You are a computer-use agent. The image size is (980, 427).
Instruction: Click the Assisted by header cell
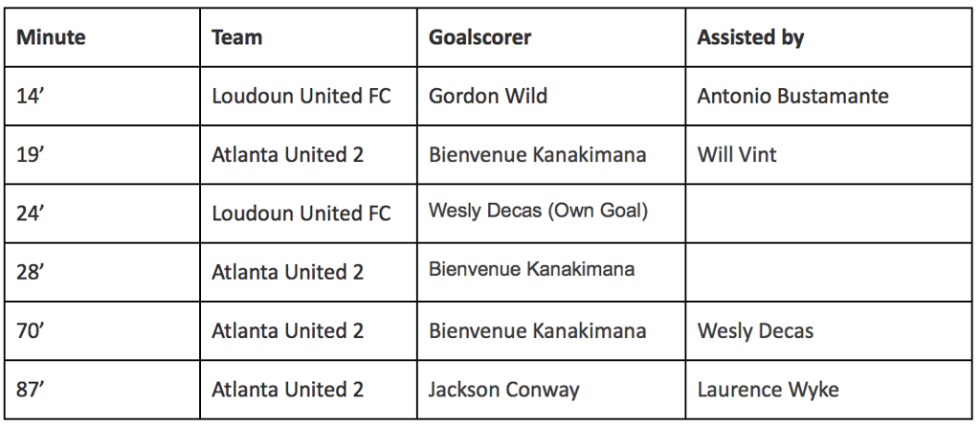pyautogui.click(x=829, y=37)
